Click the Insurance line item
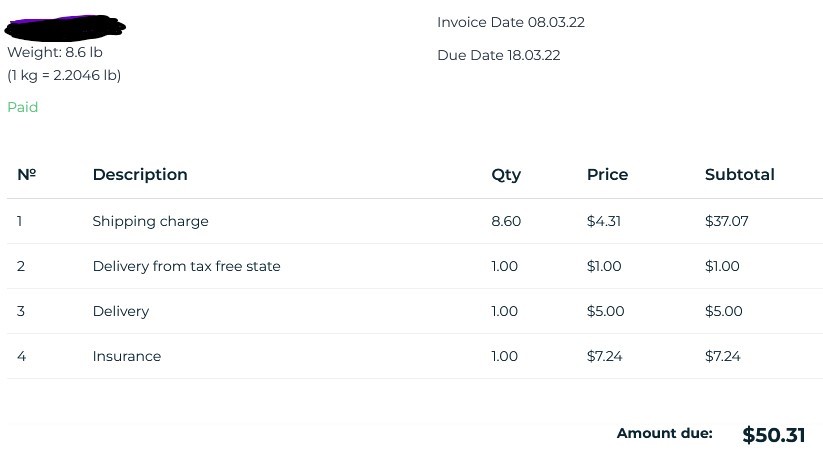 (126, 356)
